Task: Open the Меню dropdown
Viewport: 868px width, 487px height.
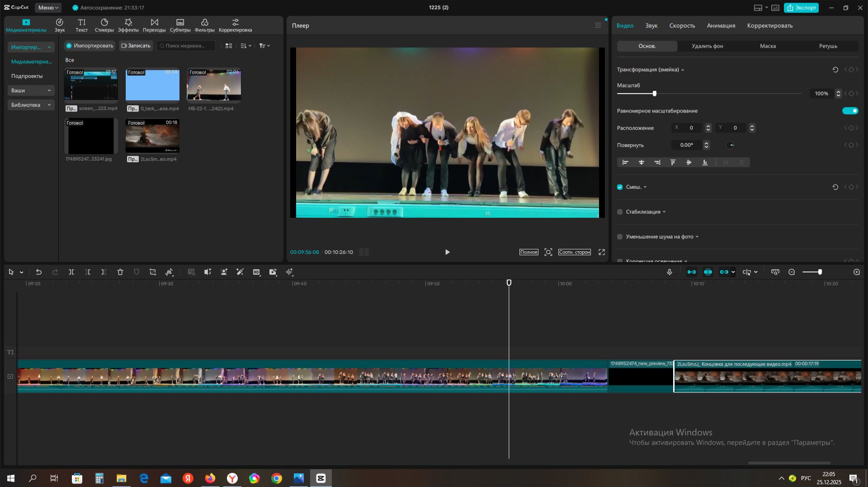Action: 48,8
